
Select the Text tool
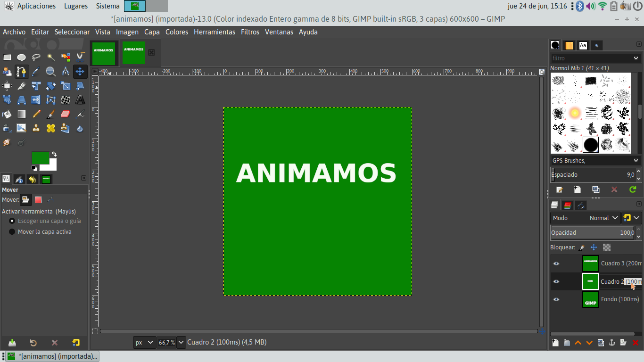(x=80, y=100)
